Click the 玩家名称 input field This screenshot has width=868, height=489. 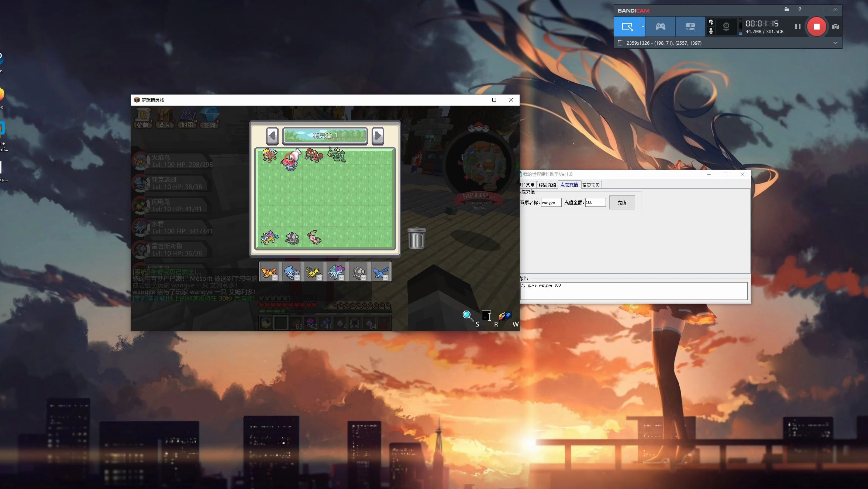(551, 202)
